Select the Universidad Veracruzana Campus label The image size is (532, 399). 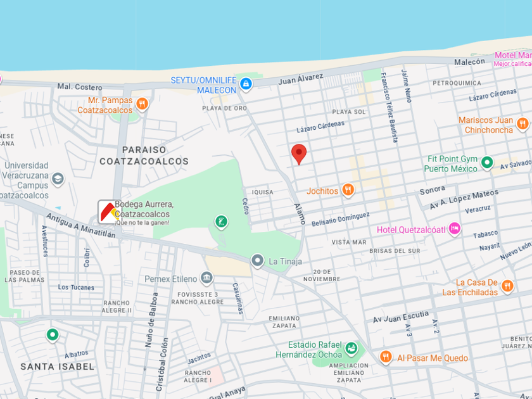click(25, 180)
